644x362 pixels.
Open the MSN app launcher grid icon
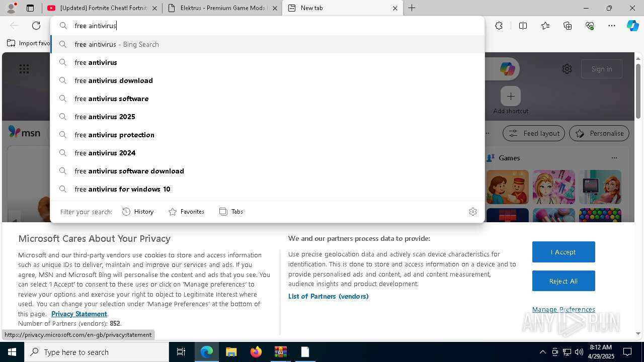click(x=24, y=69)
